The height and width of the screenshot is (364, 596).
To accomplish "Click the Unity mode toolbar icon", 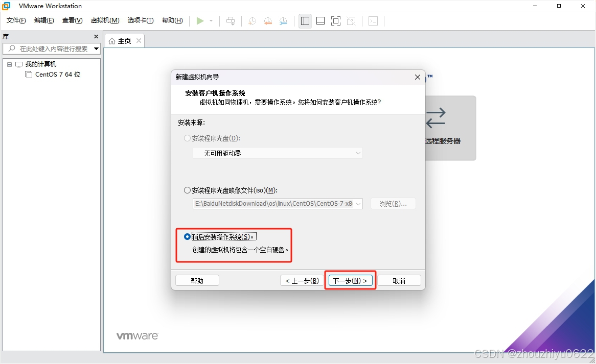I will (351, 21).
